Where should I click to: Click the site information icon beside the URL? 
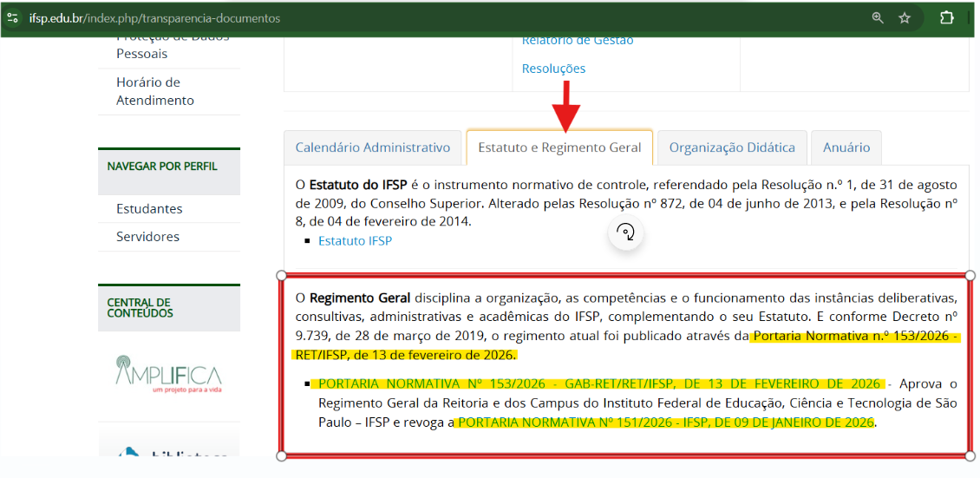pos(12,17)
